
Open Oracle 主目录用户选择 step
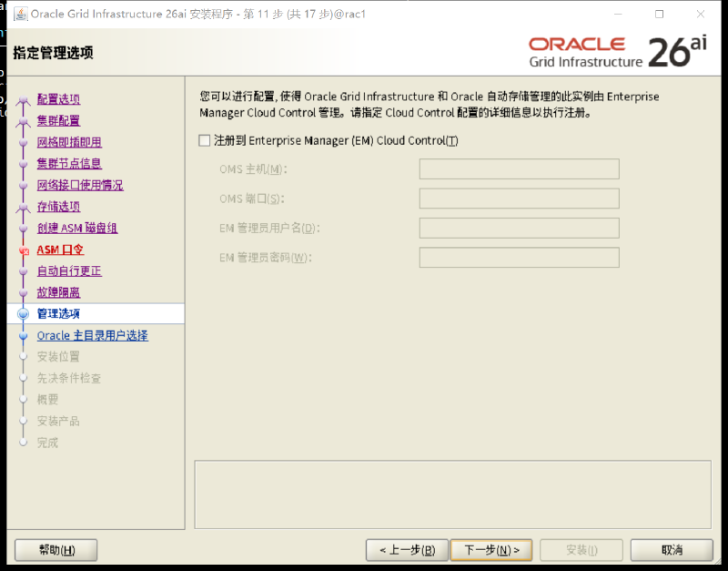point(93,336)
